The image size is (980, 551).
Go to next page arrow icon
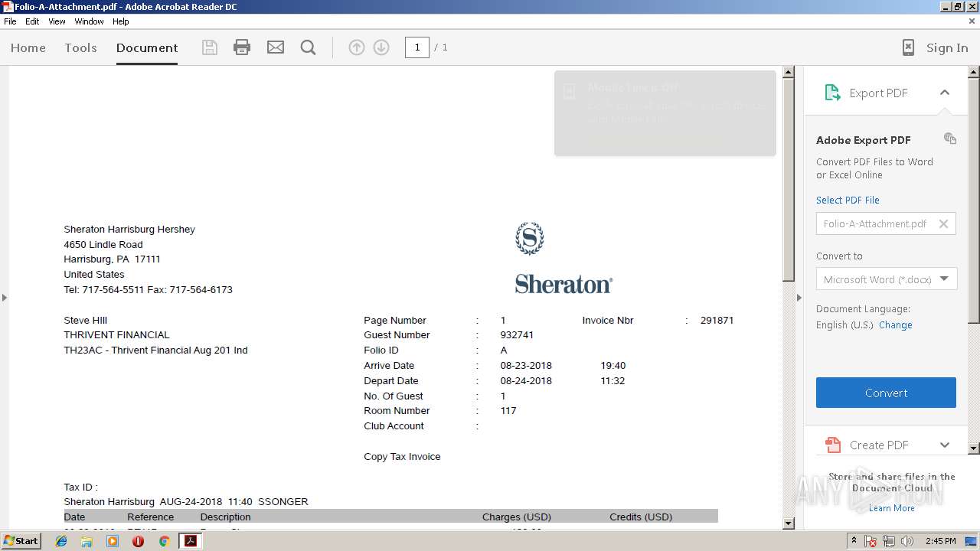coord(381,47)
